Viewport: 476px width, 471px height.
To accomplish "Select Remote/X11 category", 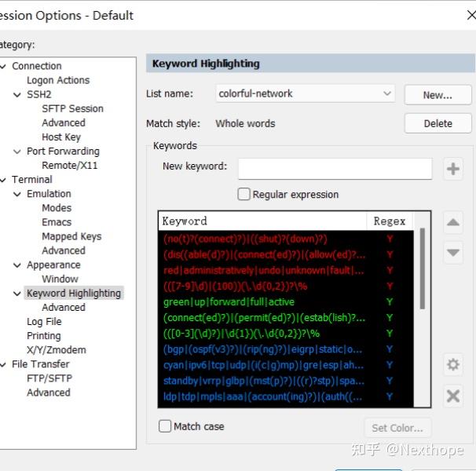I will coord(70,166).
